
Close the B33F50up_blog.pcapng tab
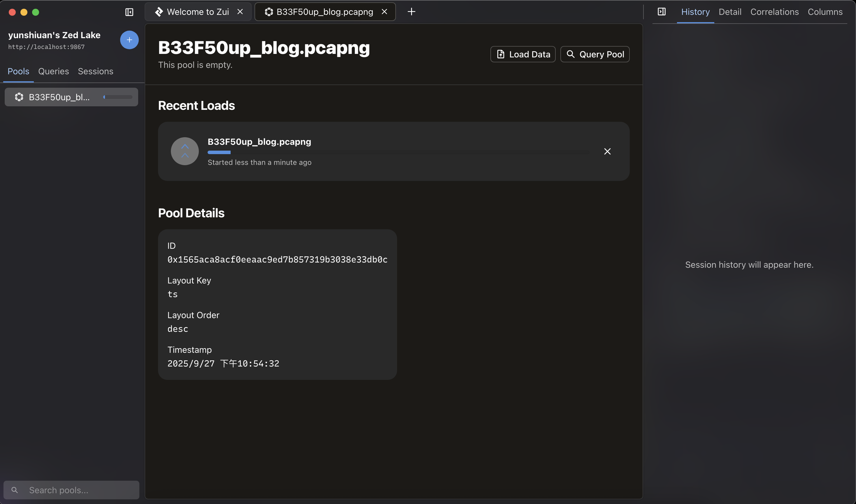coord(384,12)
